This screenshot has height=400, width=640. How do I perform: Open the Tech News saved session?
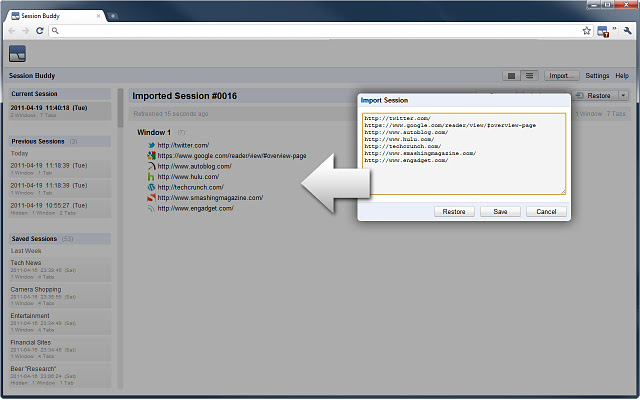coord(60,269)
